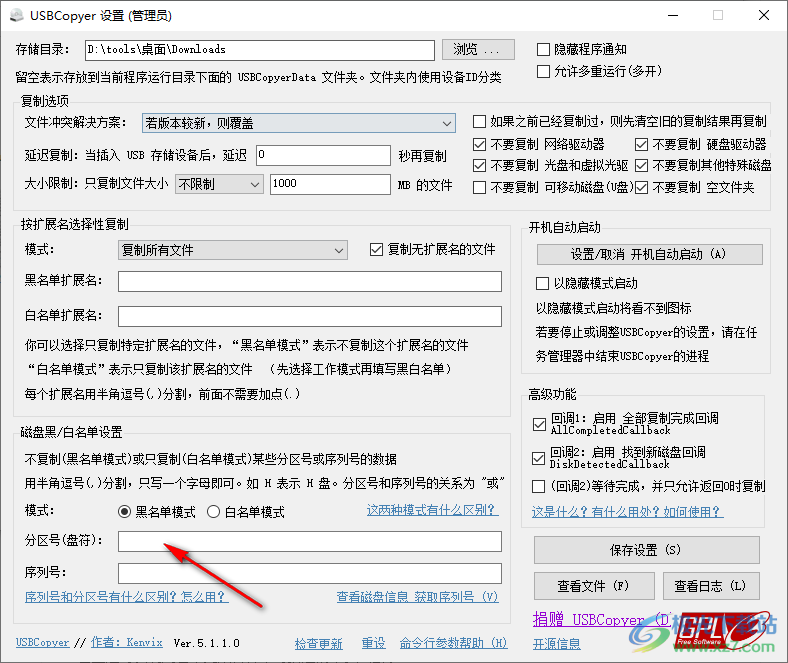The width and height of the screenshot is (788, 663).
Task: Check 以隐藏模式启动 checkbox
Action: tap(542, 283)
